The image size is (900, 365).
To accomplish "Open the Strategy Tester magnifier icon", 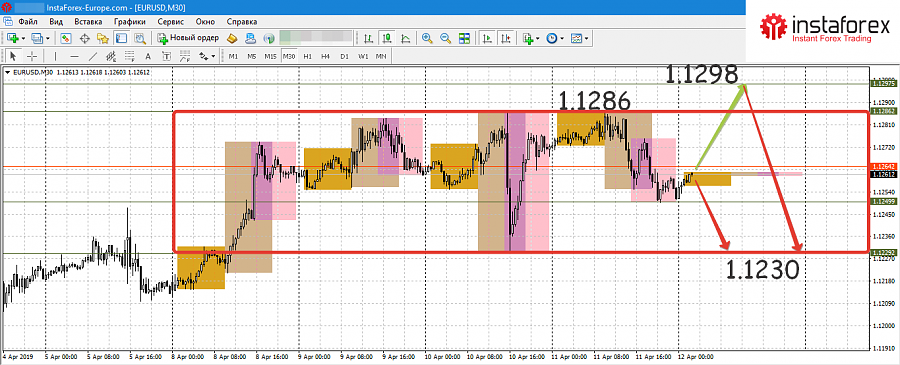I will click(139, 38).
